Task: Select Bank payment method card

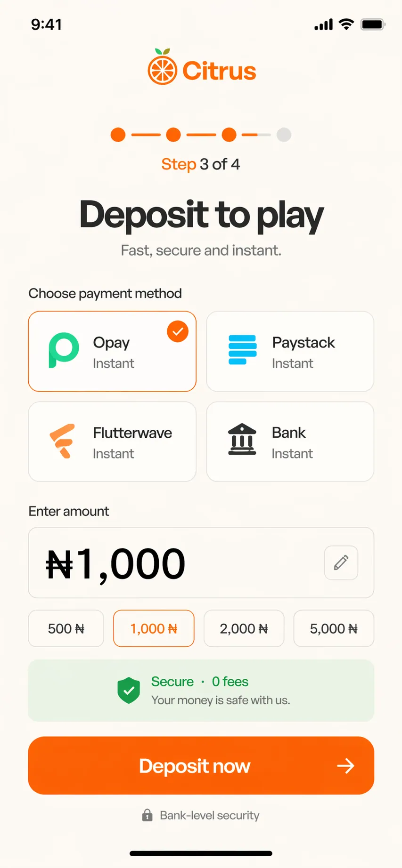Action: click(290, 442)
